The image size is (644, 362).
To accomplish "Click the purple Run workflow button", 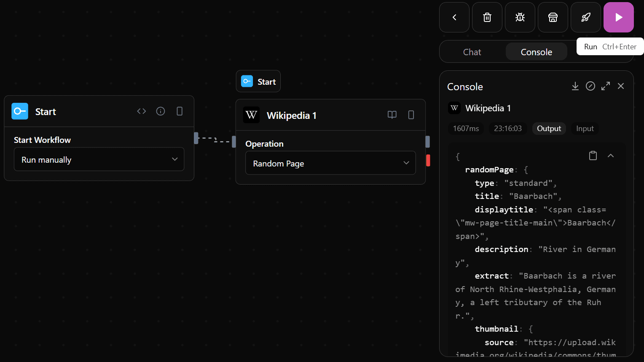I will click(x=618, y=17).
